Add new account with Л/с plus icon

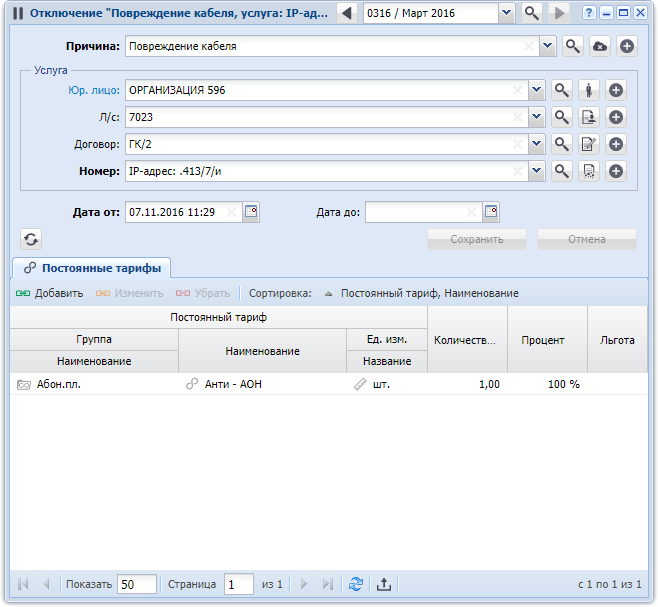tap(616, 117)
